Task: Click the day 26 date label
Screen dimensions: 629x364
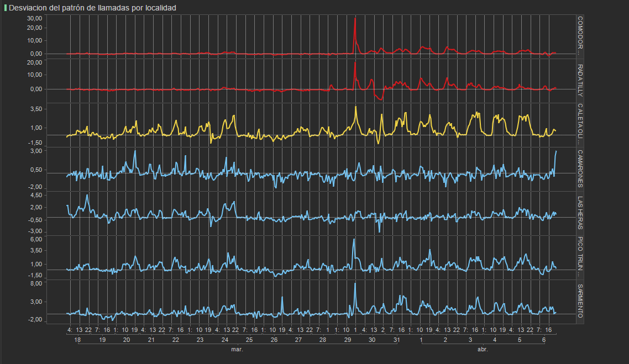Action: point(274,340)
